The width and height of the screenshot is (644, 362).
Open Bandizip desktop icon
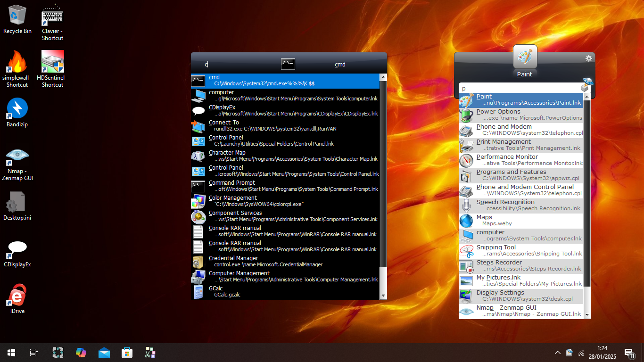click(x=17, y=113)
